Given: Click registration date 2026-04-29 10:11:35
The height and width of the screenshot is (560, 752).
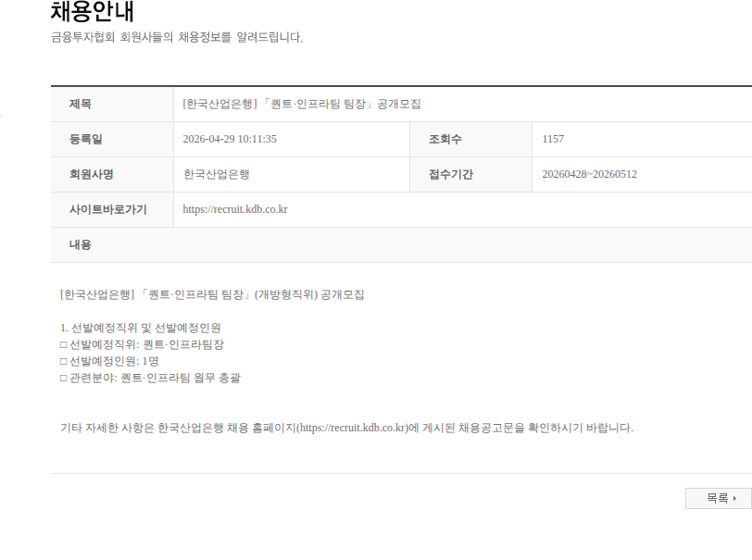Looking at the screenshot, I should tap(230, 139).
